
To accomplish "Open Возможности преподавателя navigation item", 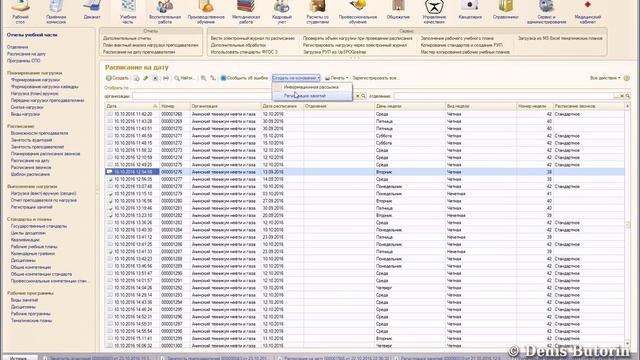I will pyautogui.click(x=40, y=133).
